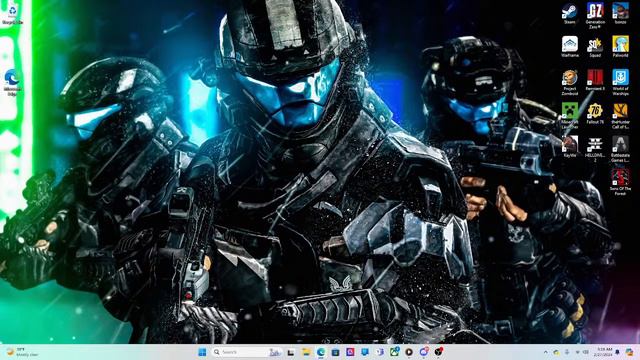Open the World of Warships shortcut
The image size is (640, 360).
620,82
